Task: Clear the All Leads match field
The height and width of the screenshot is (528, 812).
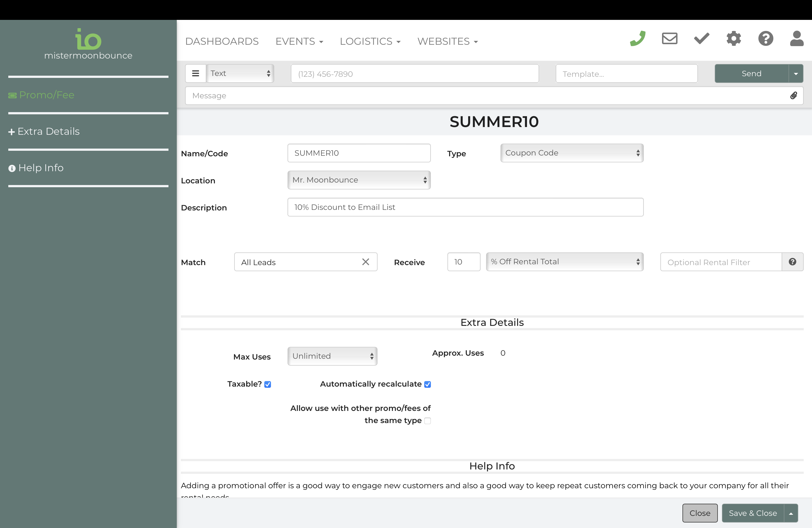Action: (x=365, y=262)
